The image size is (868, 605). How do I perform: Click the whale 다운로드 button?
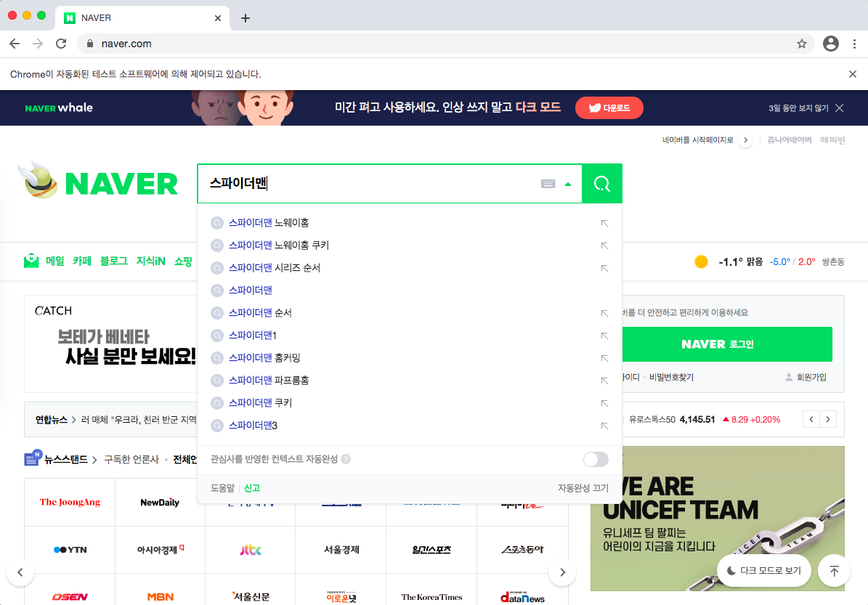(609, 108)
